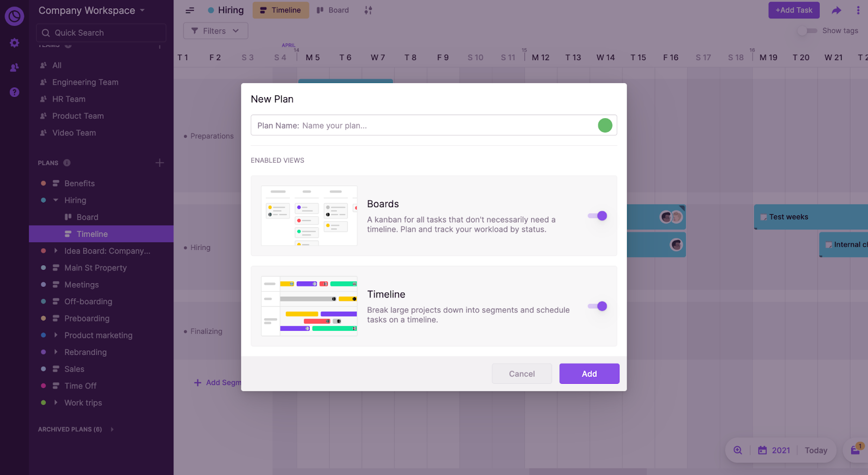Open the Company Workspace dropdown
The width and height of the screenshot is (868, 475).
pos(91,10)
